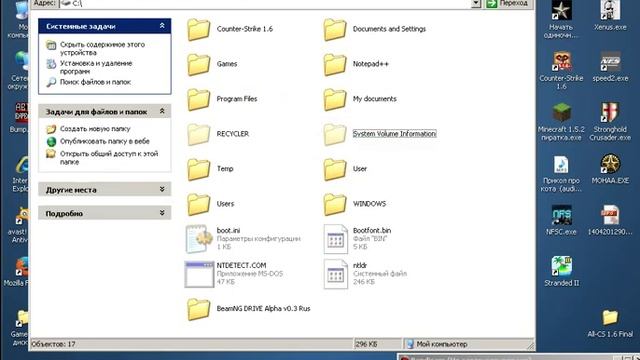Collapse the Системные задачи panel

162,26
